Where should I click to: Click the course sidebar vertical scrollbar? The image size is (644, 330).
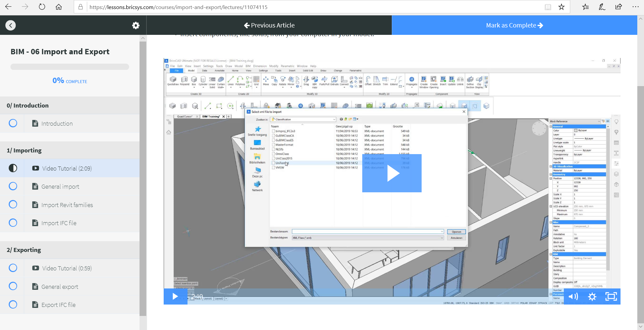pyautogui.click(x=143, y=179)
